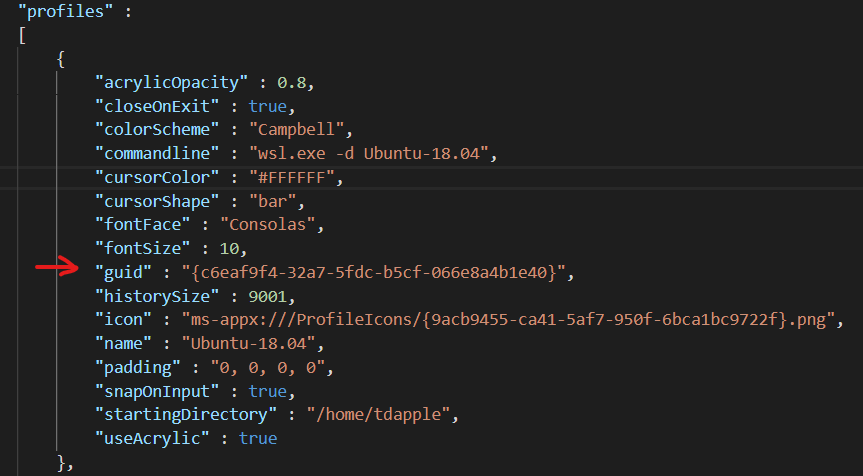Click the historySize value 9001

click(x=267, y=297)
